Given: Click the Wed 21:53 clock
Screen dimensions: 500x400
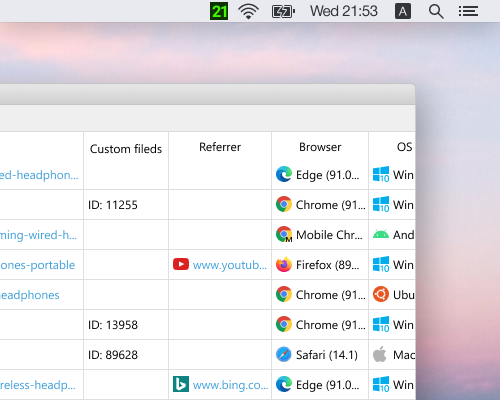Looking at the screenshot, I should point(344,11).
